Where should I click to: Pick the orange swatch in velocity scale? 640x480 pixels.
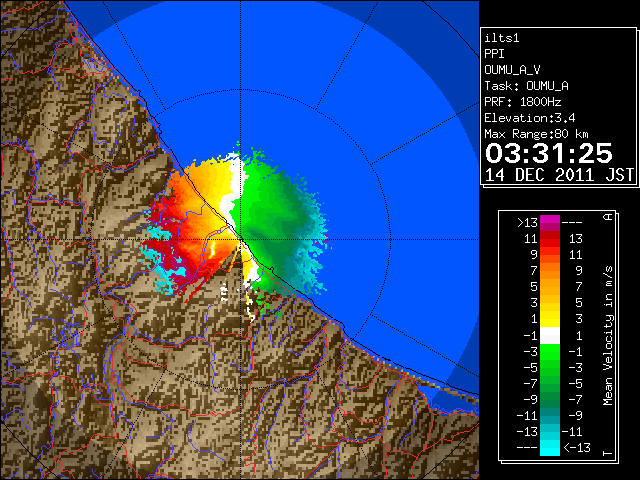click(550, 269)
